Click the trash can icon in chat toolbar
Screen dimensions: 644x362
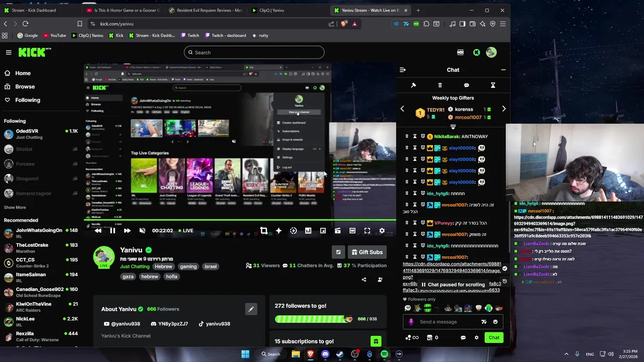(x=440, y=85)
